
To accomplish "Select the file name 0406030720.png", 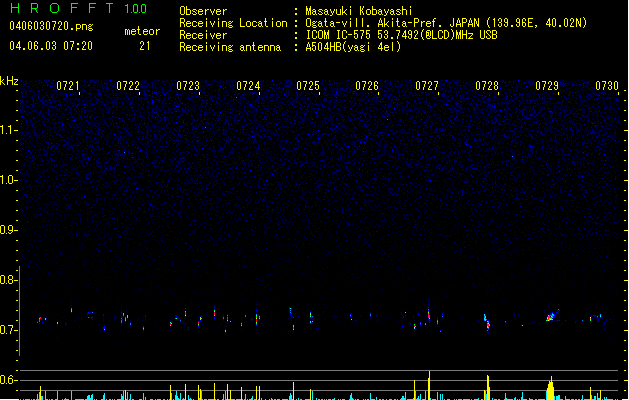I will tap(51, 26).
